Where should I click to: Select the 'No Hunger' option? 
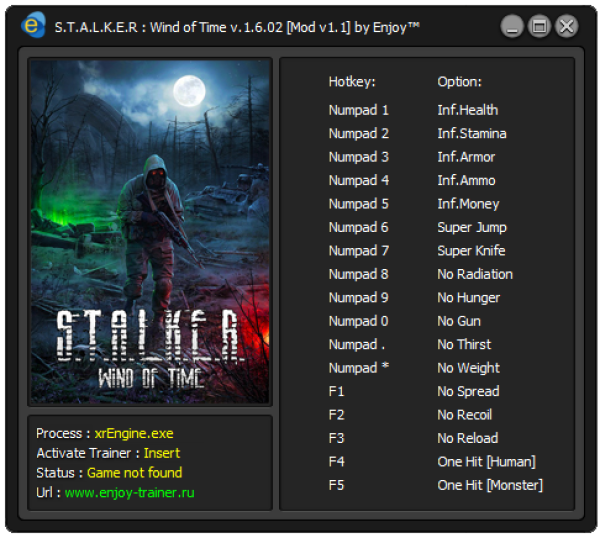(x=468, y=298)
